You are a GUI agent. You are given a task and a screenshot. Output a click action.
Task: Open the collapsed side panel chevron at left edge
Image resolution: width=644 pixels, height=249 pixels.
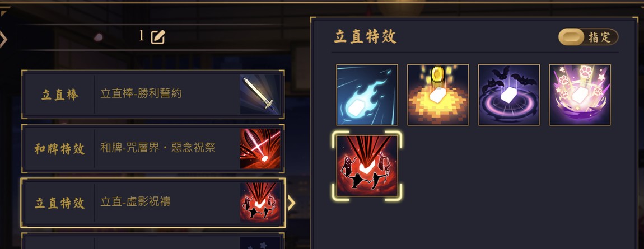3,39
